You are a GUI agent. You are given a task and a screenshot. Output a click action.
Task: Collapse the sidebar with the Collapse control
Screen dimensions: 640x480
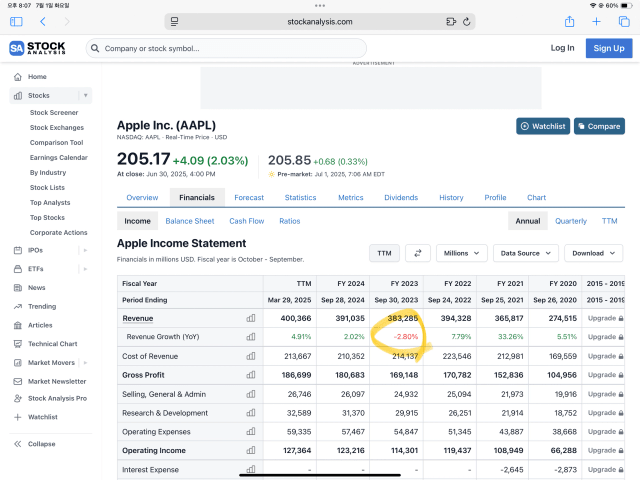(35, 444)
